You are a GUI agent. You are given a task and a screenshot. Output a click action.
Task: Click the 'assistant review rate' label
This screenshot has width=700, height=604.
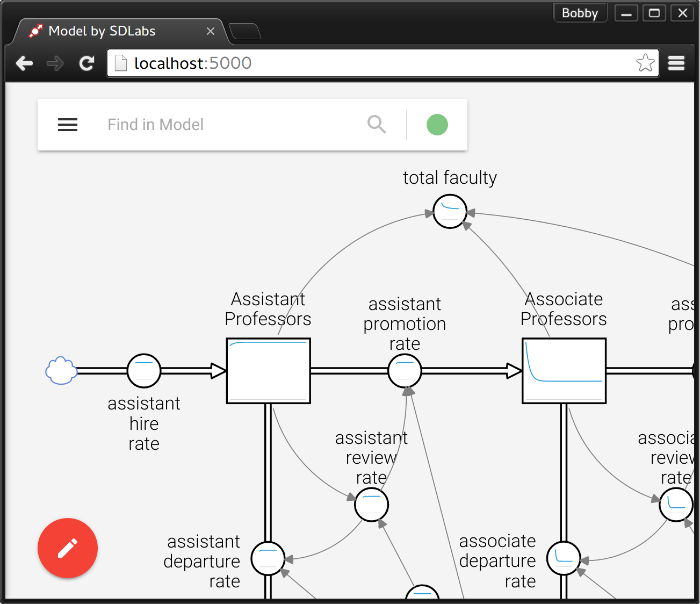pyautogui.click(x=372, y=457)
